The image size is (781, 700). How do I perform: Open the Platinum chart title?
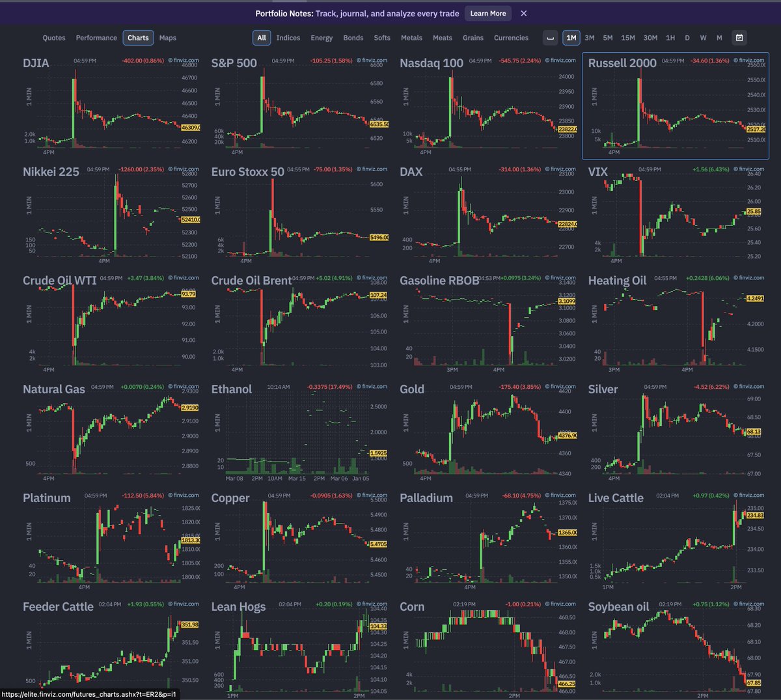pos(46,498)
